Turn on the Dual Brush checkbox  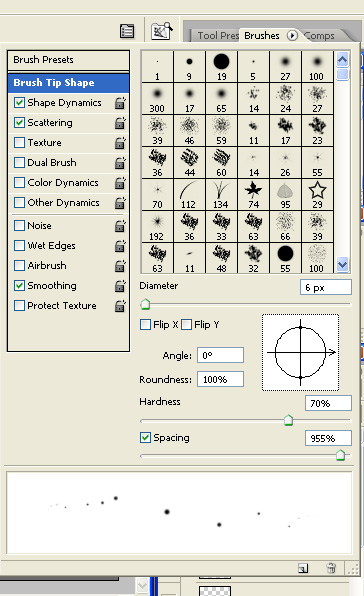(19, 163)
